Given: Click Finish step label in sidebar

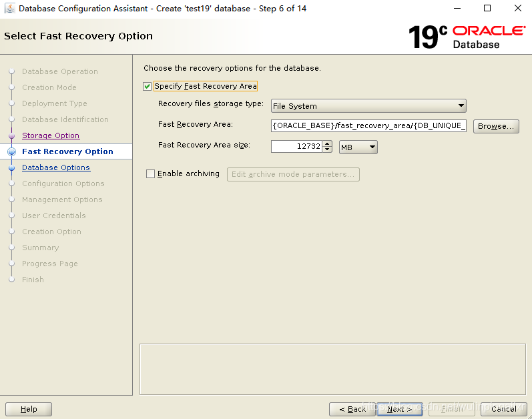Looking at the screenshot, I should (x=33, y=280).
